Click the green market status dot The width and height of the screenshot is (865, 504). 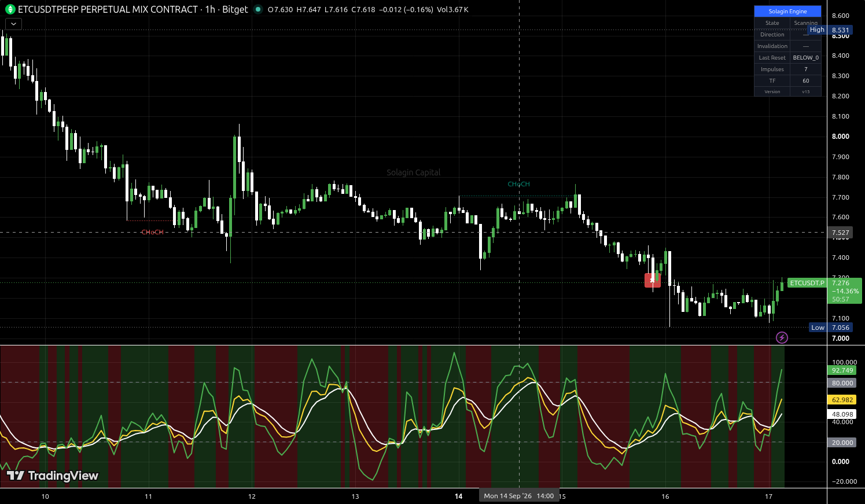click(258, 9)
